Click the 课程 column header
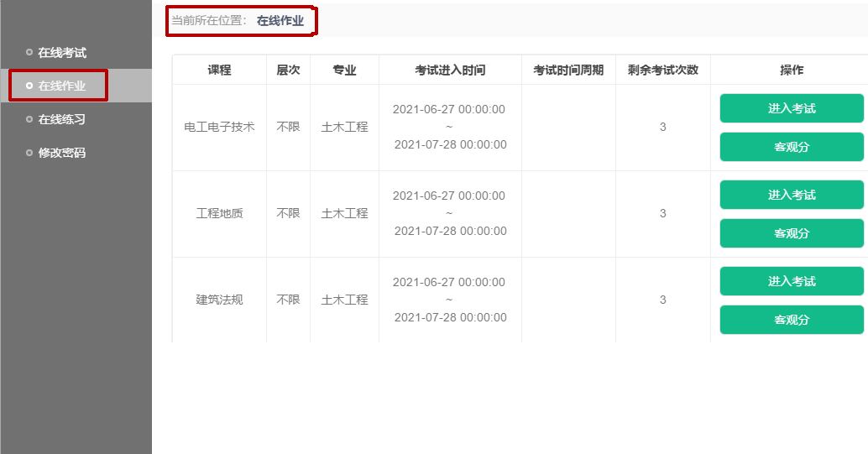This screenshot has height=454, width=868. click(x=219, y=70)
